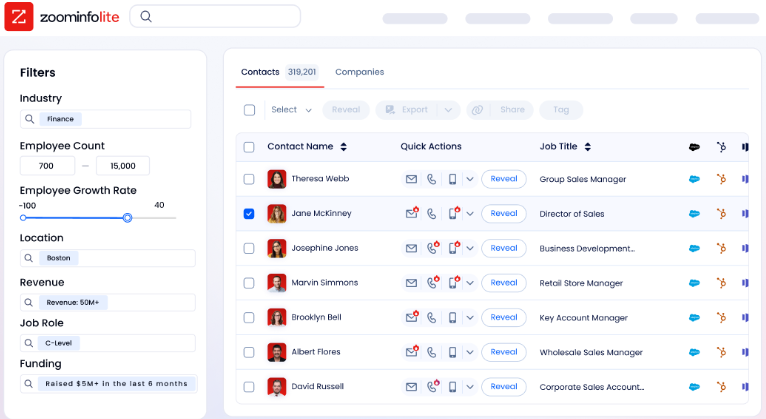Select David Russell's row checkbox
The image size is (766, 419).
click(x=249, y=387)
